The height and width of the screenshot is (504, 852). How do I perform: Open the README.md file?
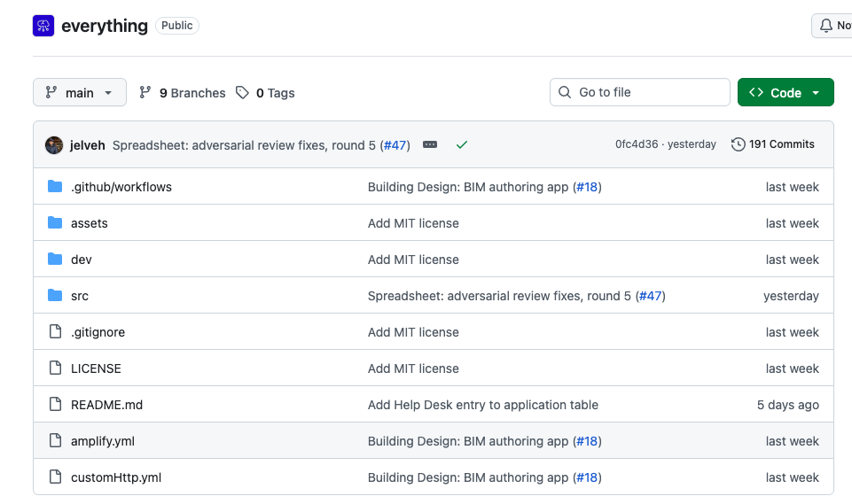tap(106, 405)
